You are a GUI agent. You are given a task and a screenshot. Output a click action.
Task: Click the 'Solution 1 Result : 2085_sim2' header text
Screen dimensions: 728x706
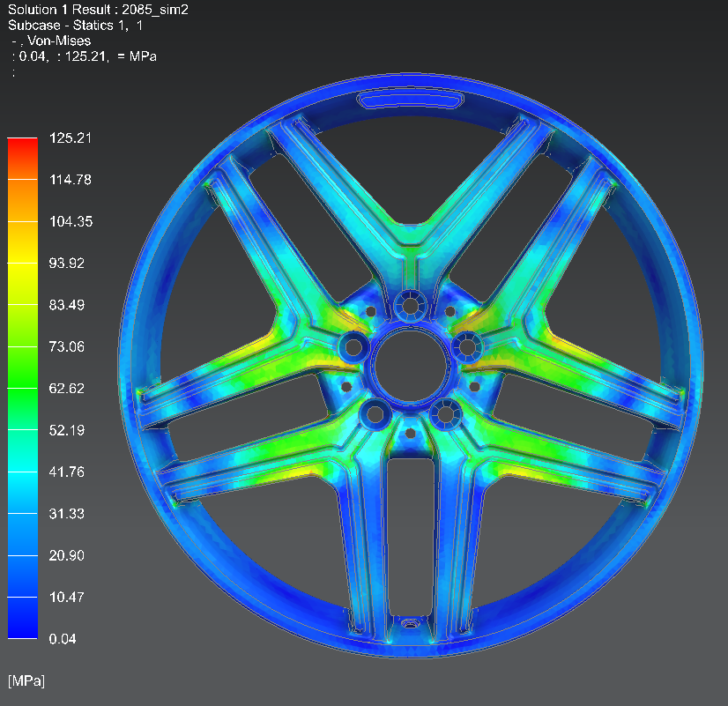98,10
